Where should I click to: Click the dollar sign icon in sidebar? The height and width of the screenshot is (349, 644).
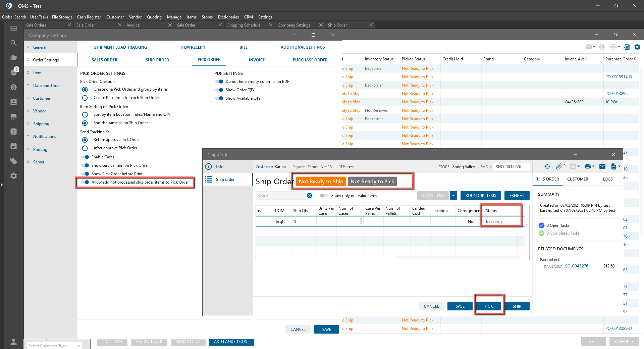[x=13, y=87]
